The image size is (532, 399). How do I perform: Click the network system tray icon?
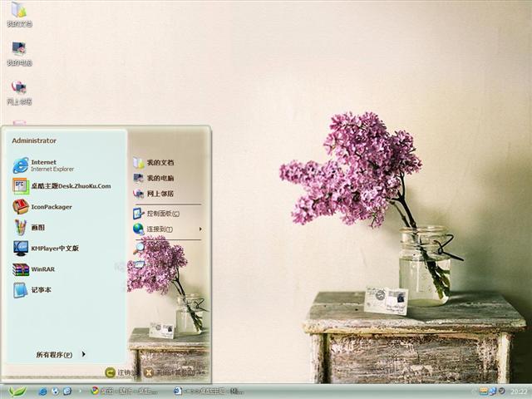point(492,392)
